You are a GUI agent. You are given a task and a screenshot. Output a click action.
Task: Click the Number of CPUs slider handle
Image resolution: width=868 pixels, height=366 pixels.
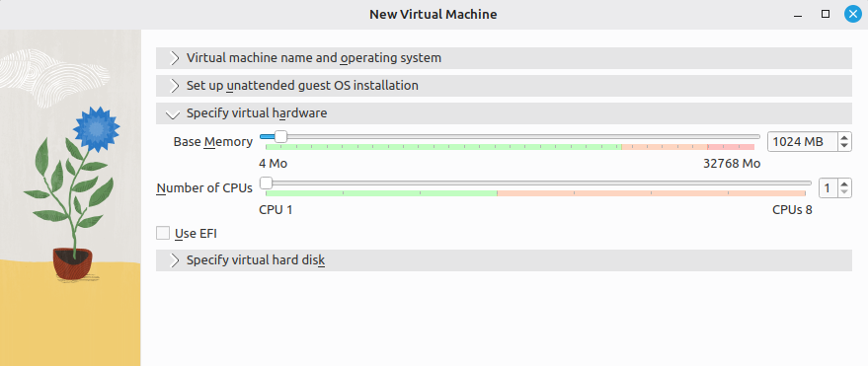pos(267,183)
